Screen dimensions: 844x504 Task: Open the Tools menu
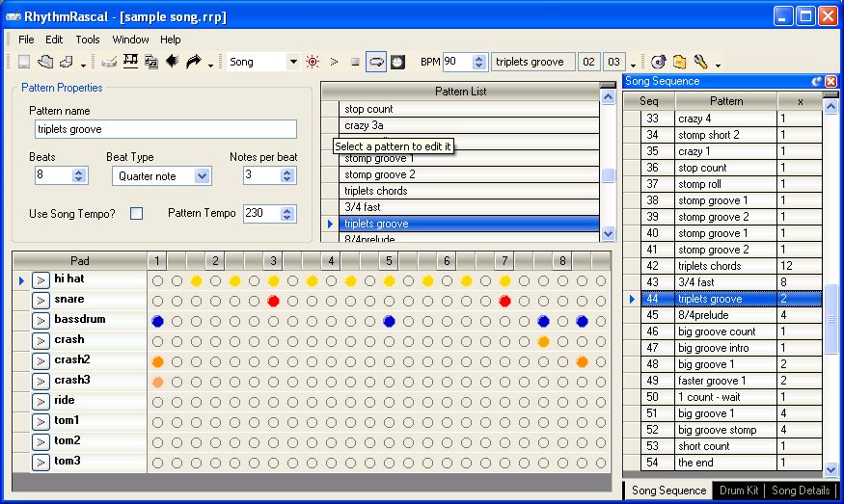[x=88, y=40]
